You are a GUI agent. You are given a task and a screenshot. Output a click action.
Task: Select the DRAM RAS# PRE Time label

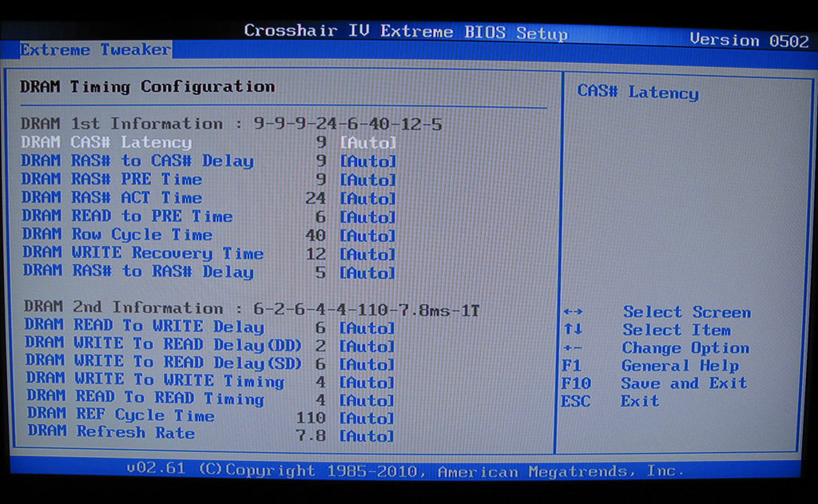[x=112, y=179]
